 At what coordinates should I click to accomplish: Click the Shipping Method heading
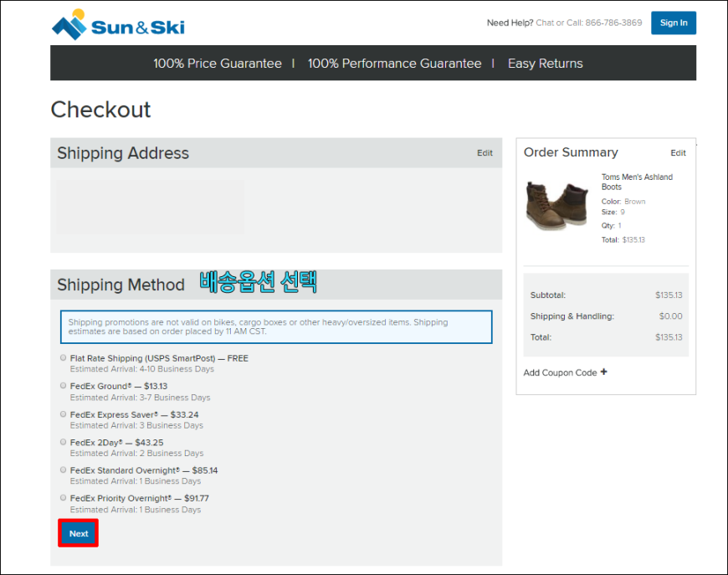tap(120, 285)
